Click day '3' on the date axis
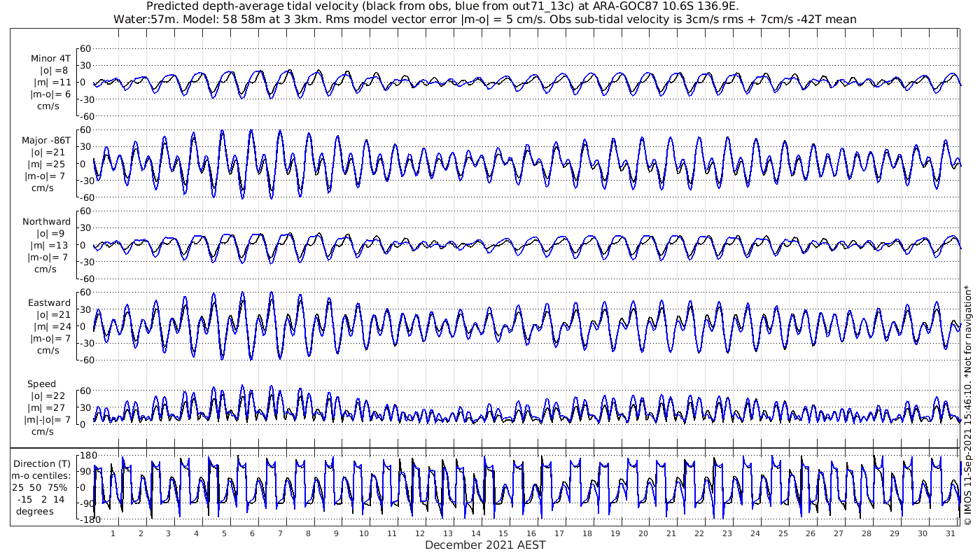Viewport: 980px width, 560px height. tap(169, 533)
